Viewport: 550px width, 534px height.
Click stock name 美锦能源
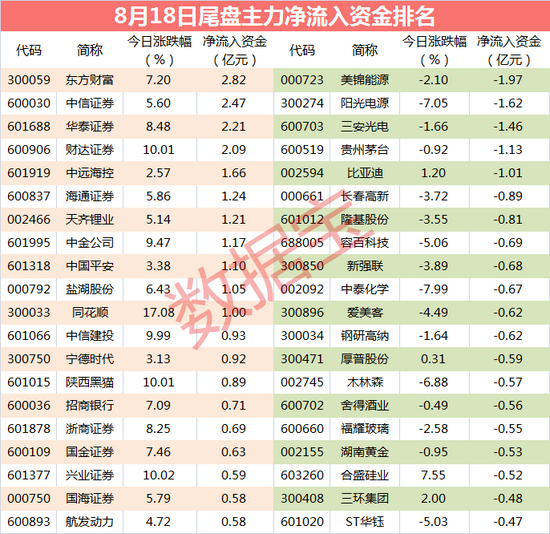pos(365,80)
